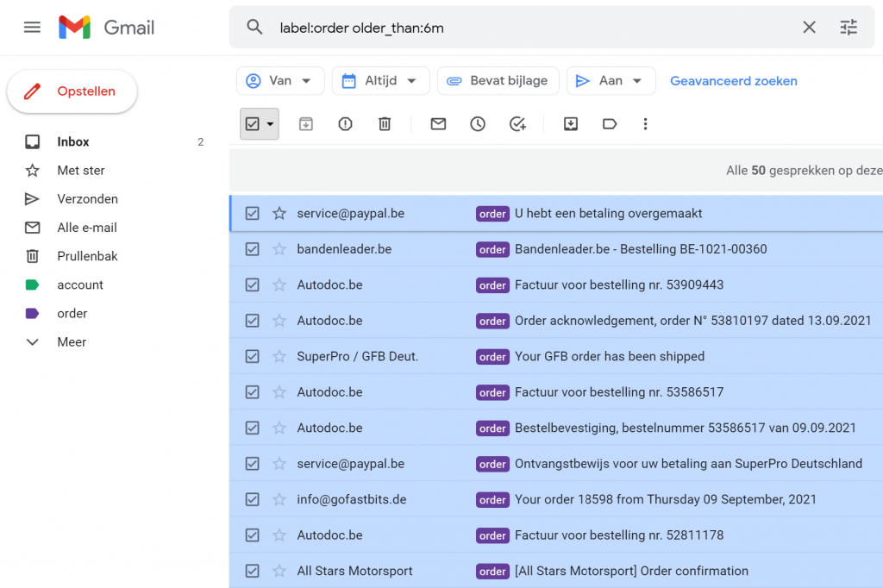Screen dimensions: 883x588
Task: Uncheck the Factuur 53909443 email checkbox
Action: [253, 285]
